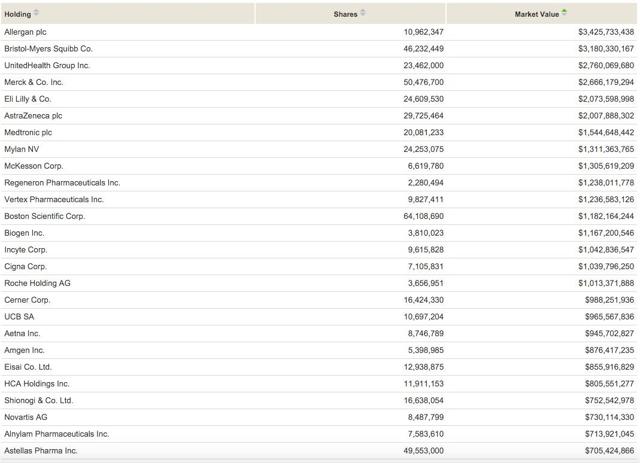The height and width of the screenshot is (463, 640).
Task: Click Merck shares value 50,476,700
Action: (x=423, y=82)
